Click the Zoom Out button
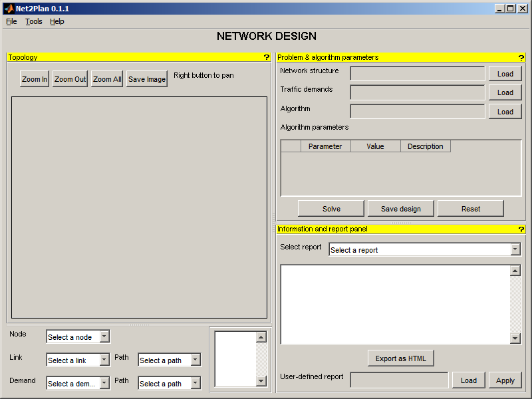532x399 pixels. pyautogui.click(x=70, y=79)
